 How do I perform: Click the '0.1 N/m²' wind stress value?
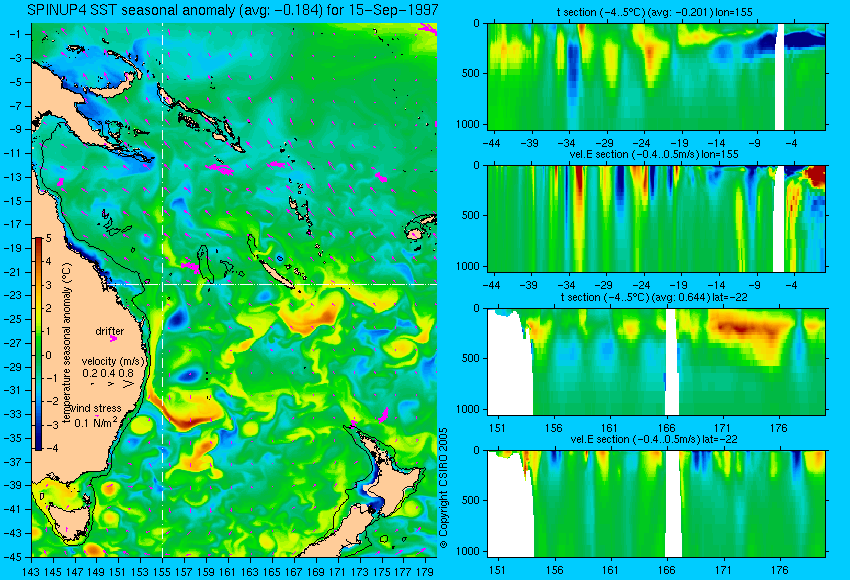[95, 422]
